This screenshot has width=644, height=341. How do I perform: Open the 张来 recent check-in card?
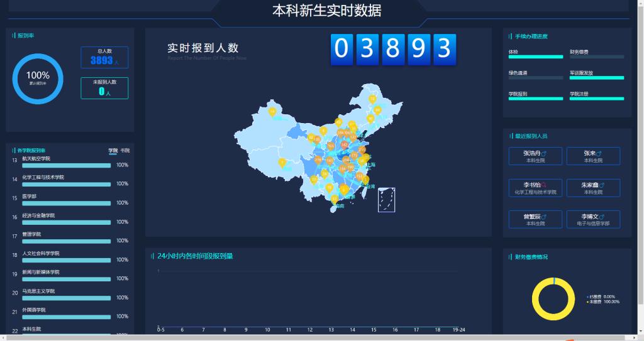593,156
